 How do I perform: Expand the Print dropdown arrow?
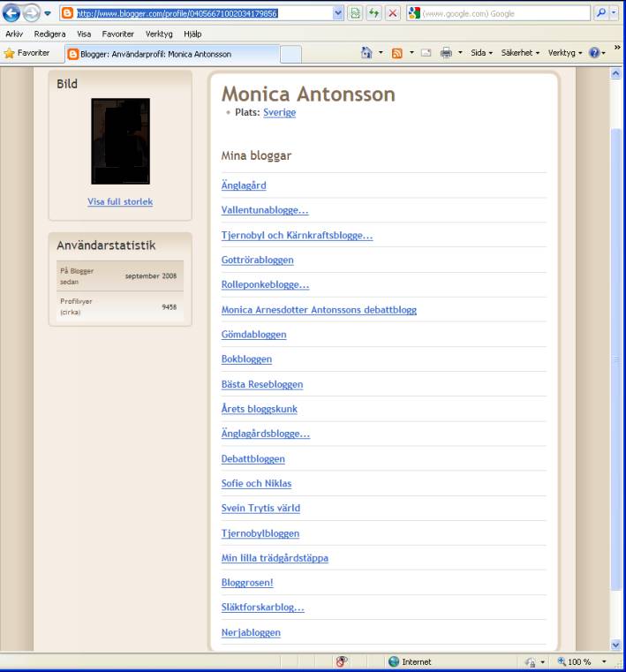460,53
